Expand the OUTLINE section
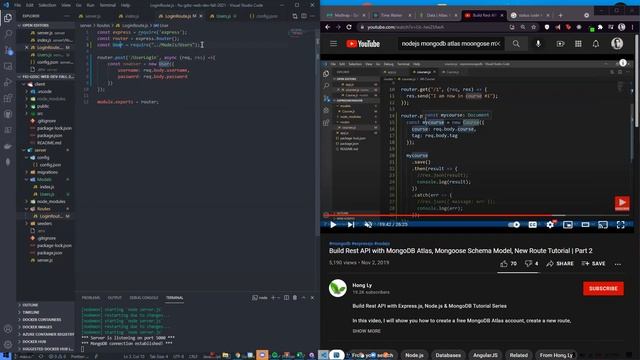The height and width of the screenshot is (360, 640). [46, 305]
